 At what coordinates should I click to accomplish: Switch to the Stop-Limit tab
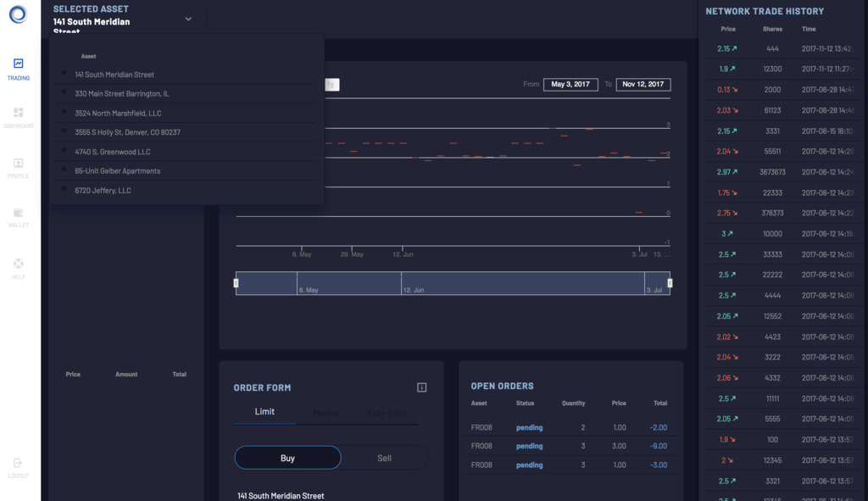387,413
